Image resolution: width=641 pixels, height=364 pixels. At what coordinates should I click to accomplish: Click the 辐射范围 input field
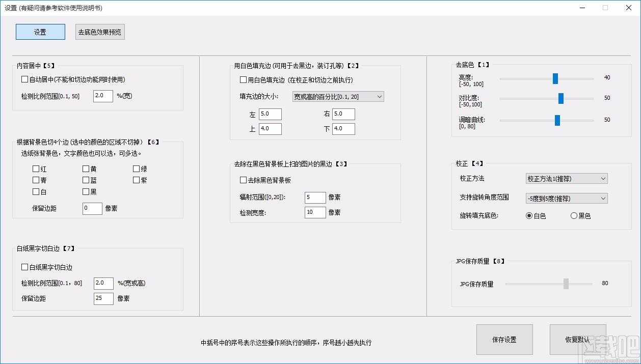tap(315, 197)
